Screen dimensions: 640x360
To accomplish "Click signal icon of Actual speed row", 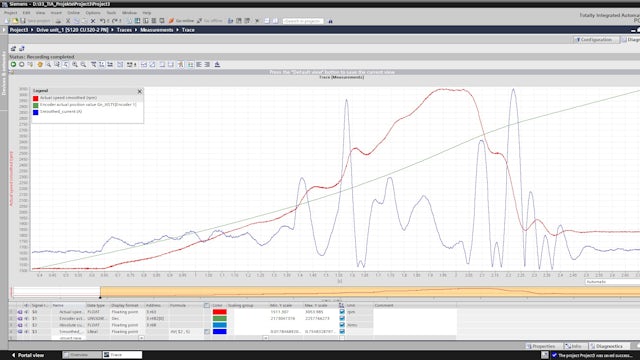I will point(20,312).
